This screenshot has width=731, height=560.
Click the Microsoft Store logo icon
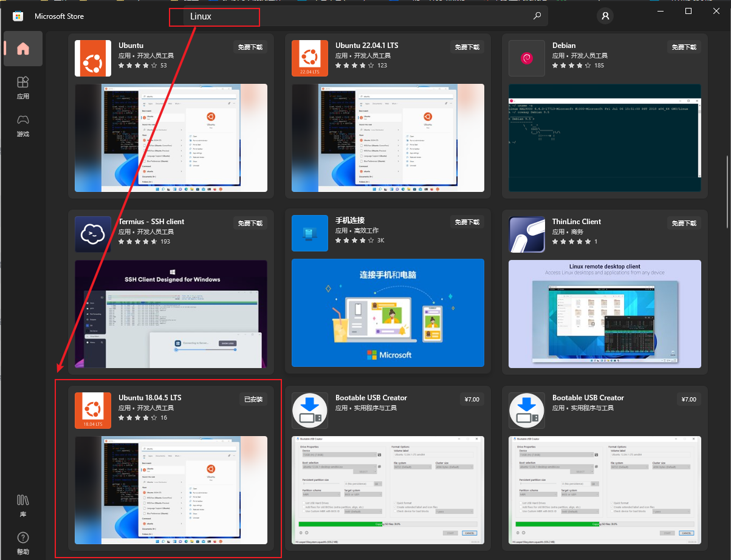click(x=18, y=16)
